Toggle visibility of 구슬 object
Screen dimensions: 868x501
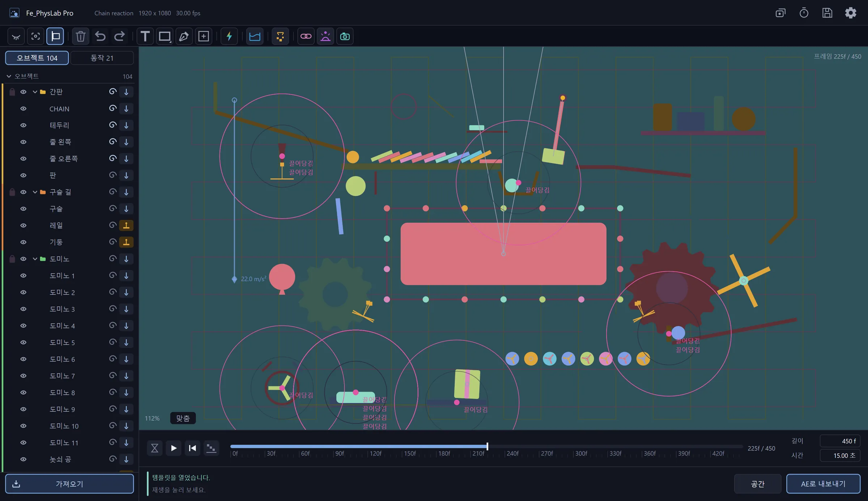[x=23, y=209]
